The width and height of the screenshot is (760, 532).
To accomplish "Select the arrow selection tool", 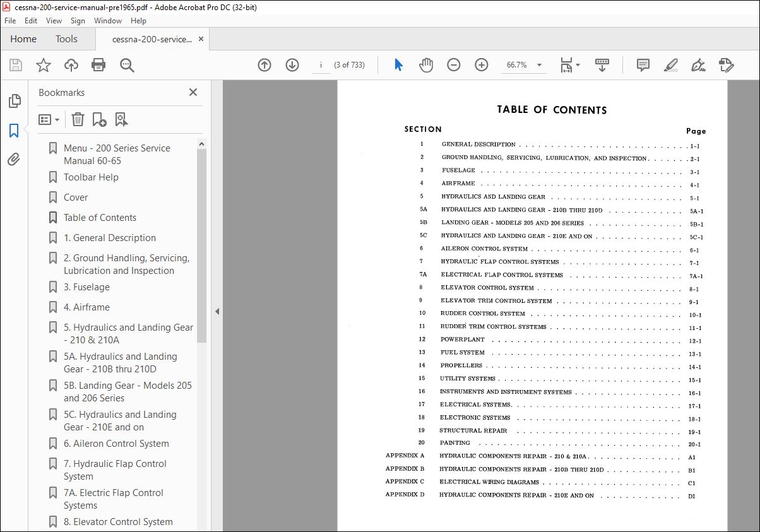I will 398,65.
